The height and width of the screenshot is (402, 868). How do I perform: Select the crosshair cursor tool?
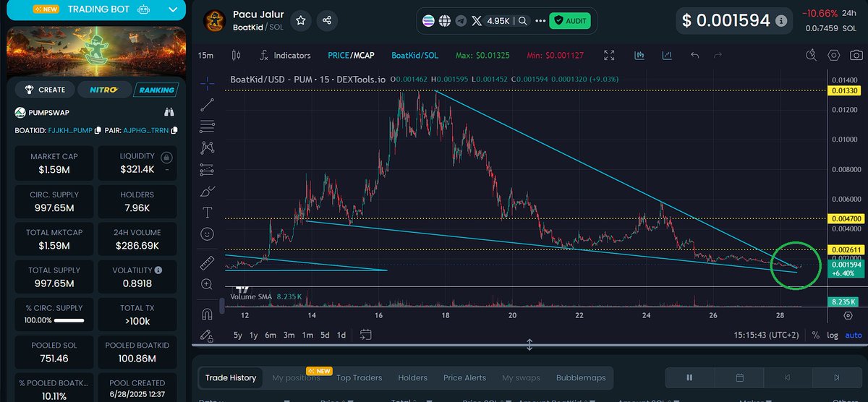click(208, 82)
